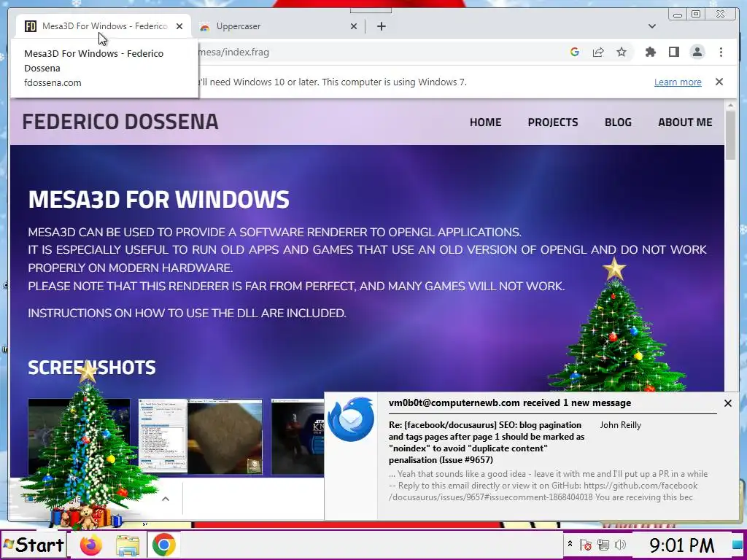This screenshot has width=747, height=560.
Task: Open the BLOG section
Action: pos(618,122)
